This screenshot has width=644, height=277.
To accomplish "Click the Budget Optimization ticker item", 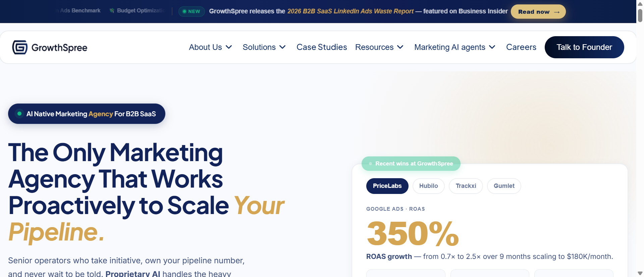I will tap(138, 11).
